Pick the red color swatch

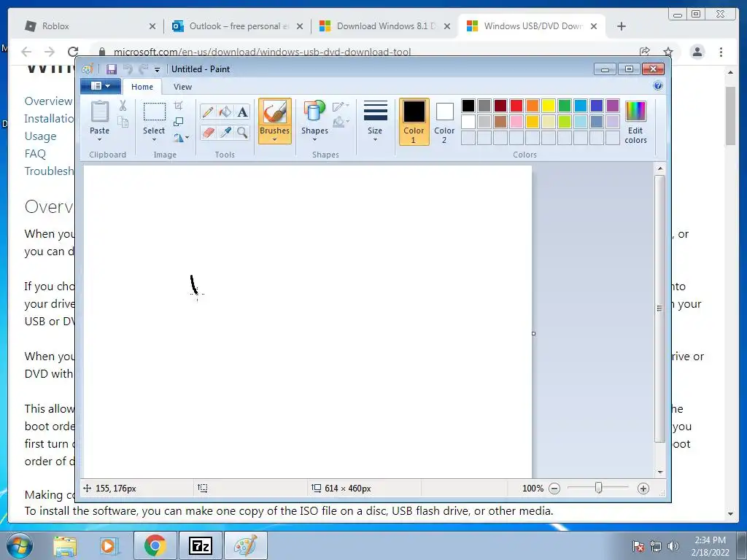coord(516,106)
